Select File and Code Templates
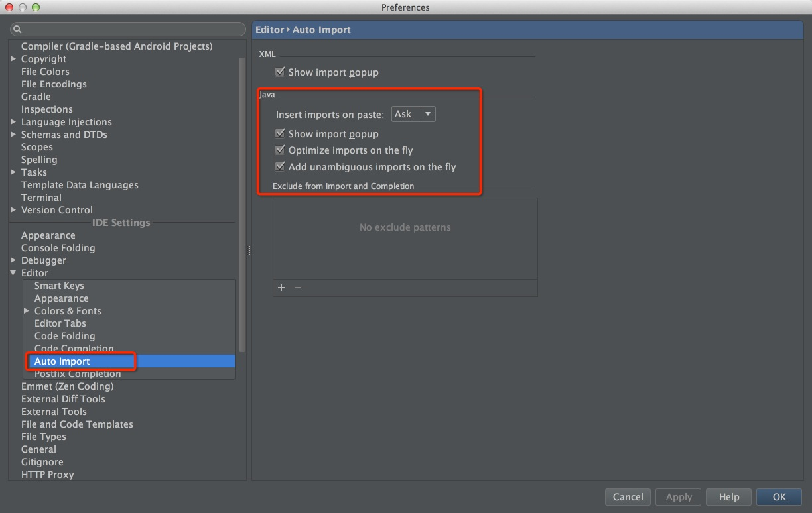This screenshot has width=812, height=513. (77, 424)
